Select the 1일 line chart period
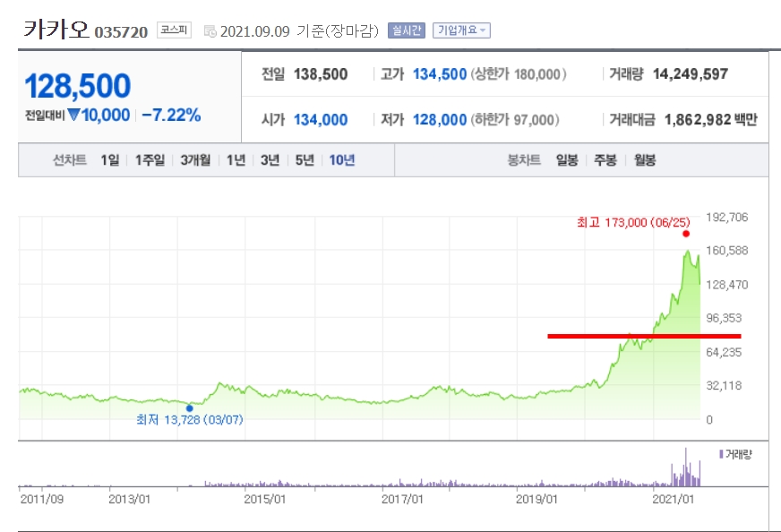The height and width of the screenshot is (532, 781). pos(109,160)
